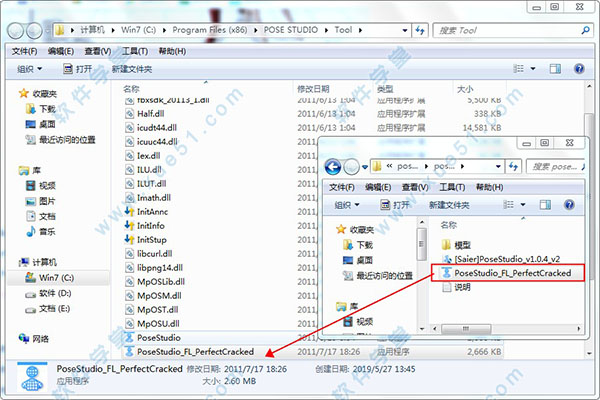This screenshot has height=400, width=600.
Task: Click blue back button in pose window
Action: pos(333,167)
